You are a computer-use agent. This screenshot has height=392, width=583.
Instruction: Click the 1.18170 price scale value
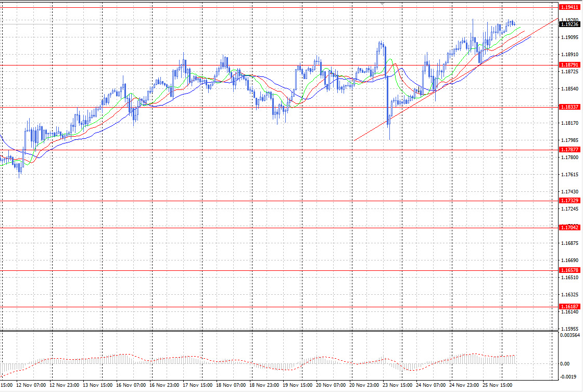tap(569, 123)
